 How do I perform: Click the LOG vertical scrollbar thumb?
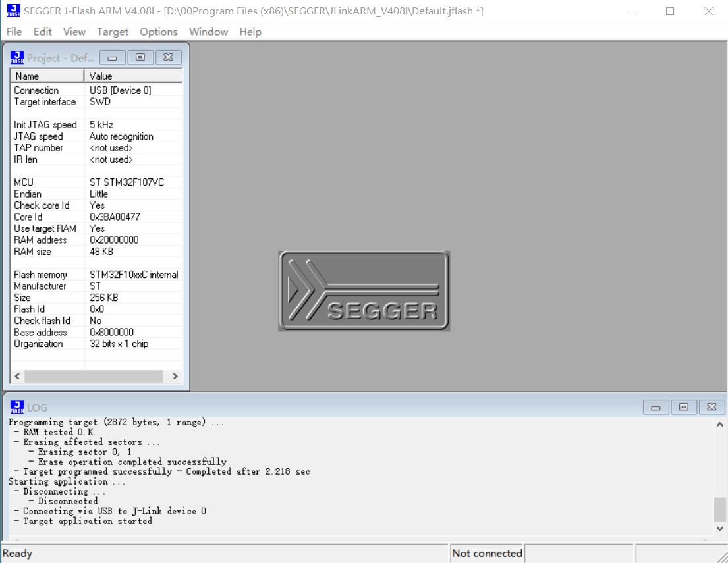pyautogui.click(x=719, y=509)
